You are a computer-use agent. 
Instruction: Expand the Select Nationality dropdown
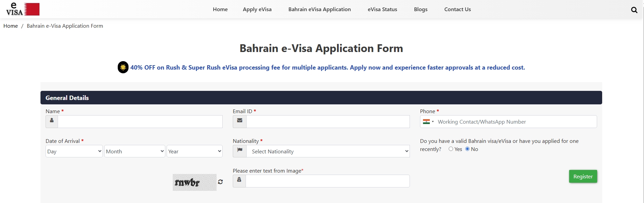pyautogui.click(x=328, y=151)
